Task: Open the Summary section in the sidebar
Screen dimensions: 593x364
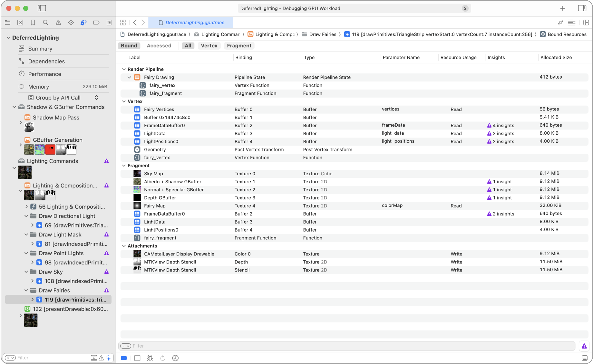Action: pos(40,49)
